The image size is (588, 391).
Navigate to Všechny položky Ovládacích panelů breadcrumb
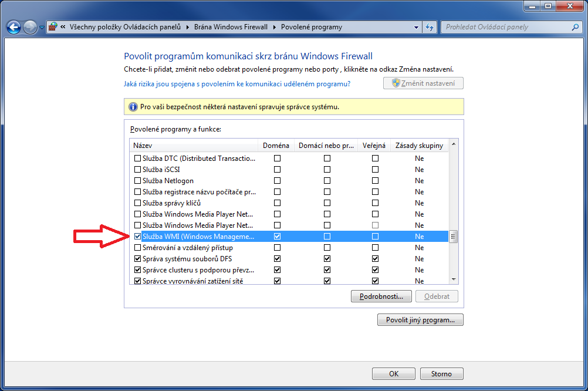[126, 27]
